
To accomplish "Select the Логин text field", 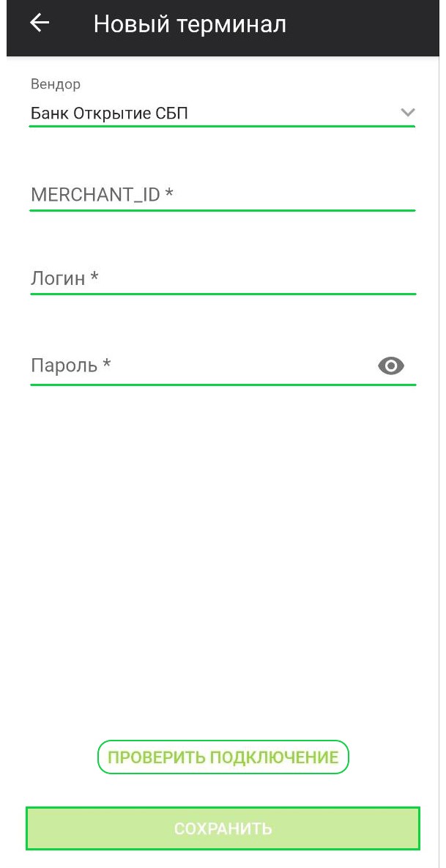I will pyautogui.click(x=222, y=278).
